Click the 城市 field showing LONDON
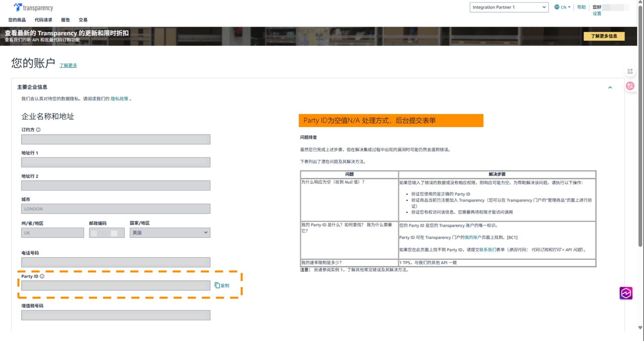This screenshot has height=341, width=644. (x=116, y=209)
